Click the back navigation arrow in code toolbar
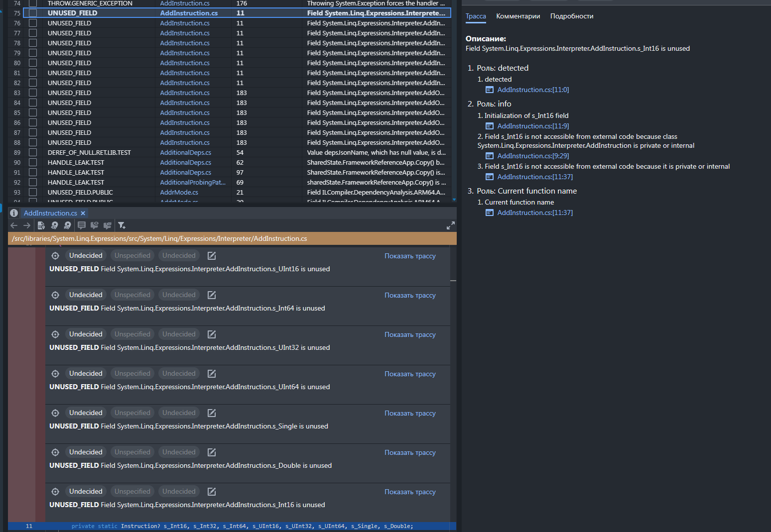This screenshot has width=771, height=532. (x=14, y=225)
